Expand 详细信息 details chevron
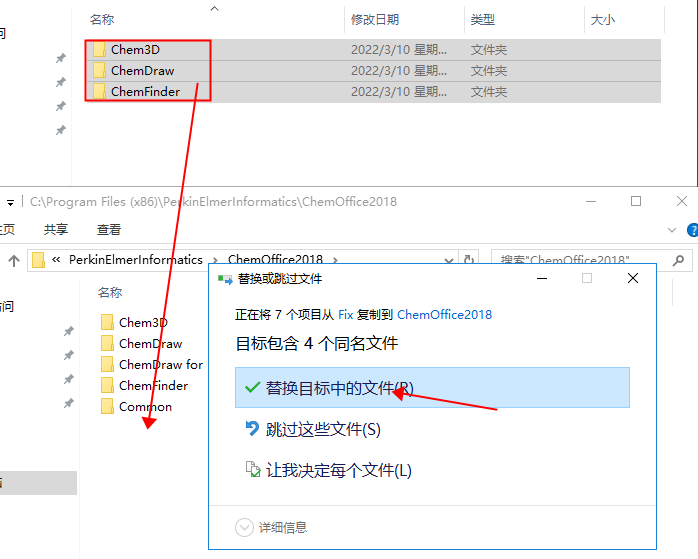Screen dimensions: 698x559 (244, 527)
